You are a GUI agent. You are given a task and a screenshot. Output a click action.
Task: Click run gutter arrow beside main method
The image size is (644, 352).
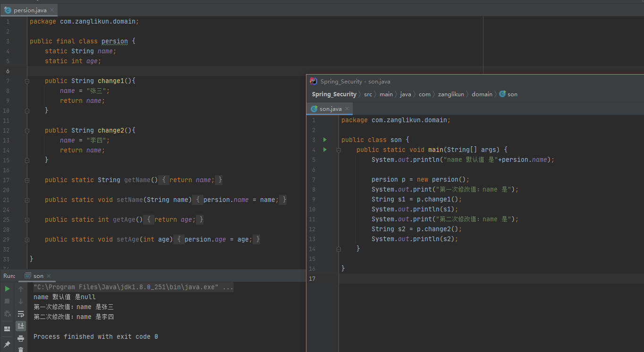[x=325, y=150]
